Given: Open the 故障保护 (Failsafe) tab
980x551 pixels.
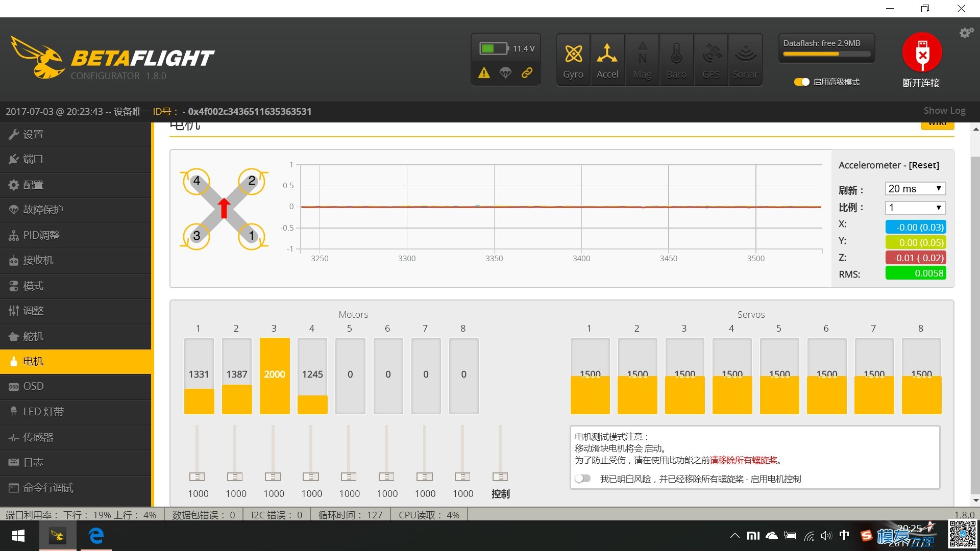Looking at the screenshot, I should pos(76,210).
